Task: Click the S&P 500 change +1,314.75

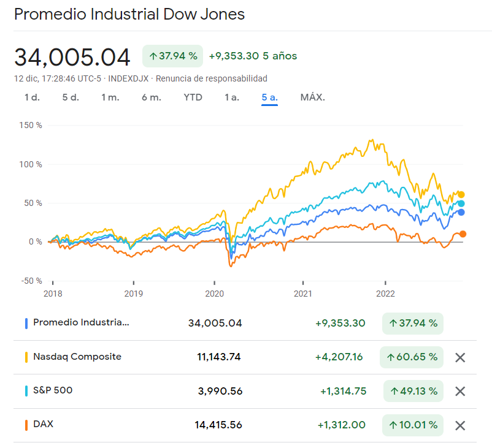Action: [x=344, y=391]
